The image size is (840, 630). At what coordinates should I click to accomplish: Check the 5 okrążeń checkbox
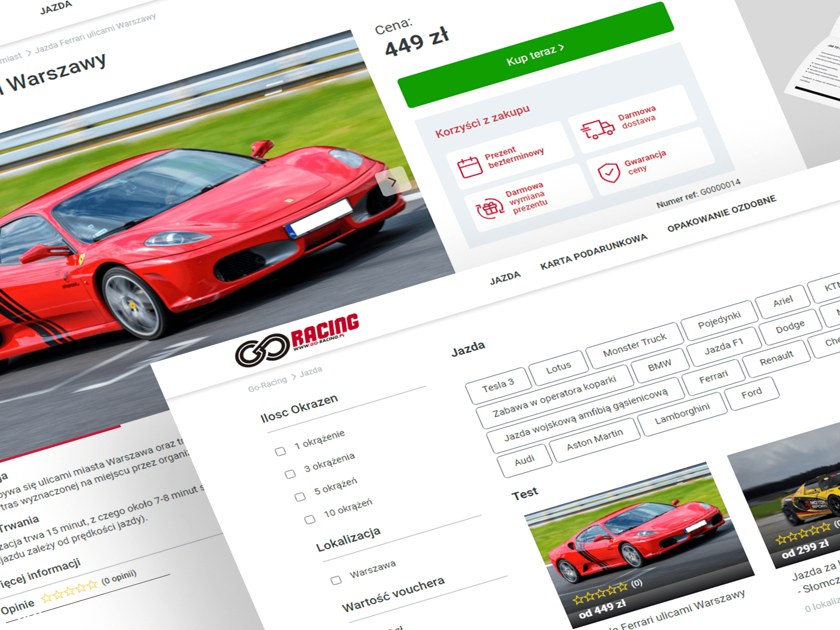click(x=300, y=497)
